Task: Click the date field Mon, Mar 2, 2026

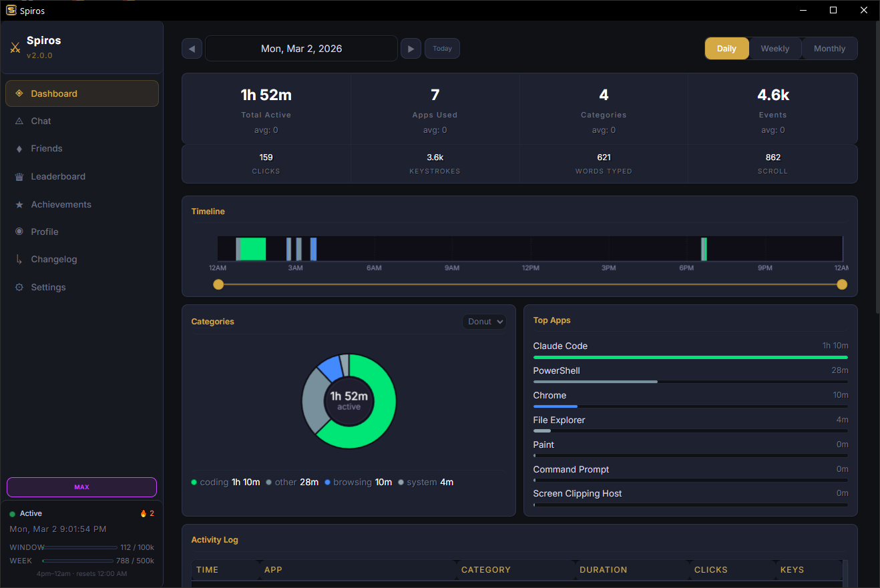Action: (x=301, y=49)
